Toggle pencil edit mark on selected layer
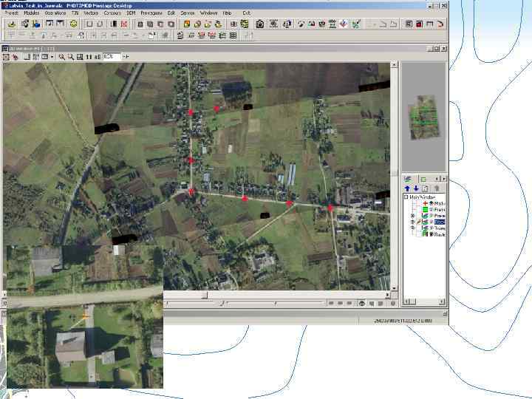Image resolution: width=532 pixels, height=399 pixels. (x=419, y=222)
